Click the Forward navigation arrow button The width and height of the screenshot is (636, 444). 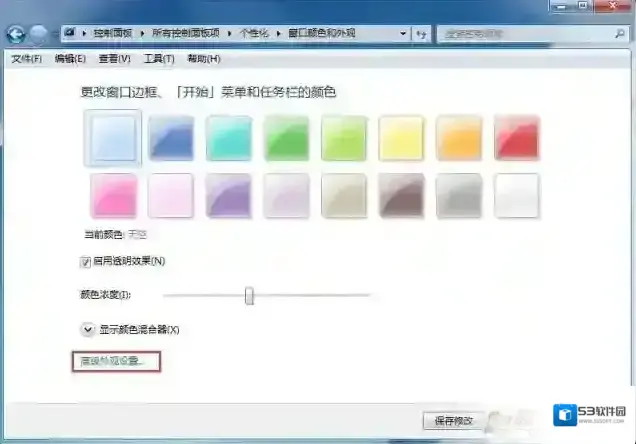[x=39, y=34]
